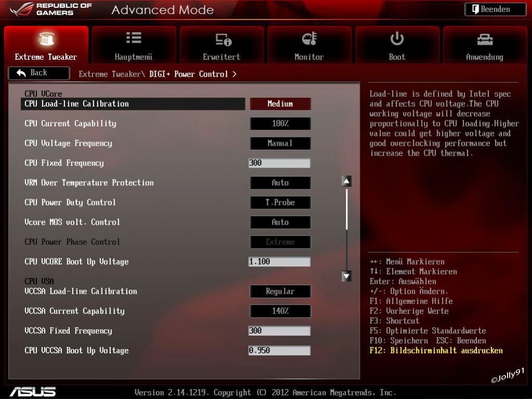Click the ASUS logo in footer

[33, 392]
